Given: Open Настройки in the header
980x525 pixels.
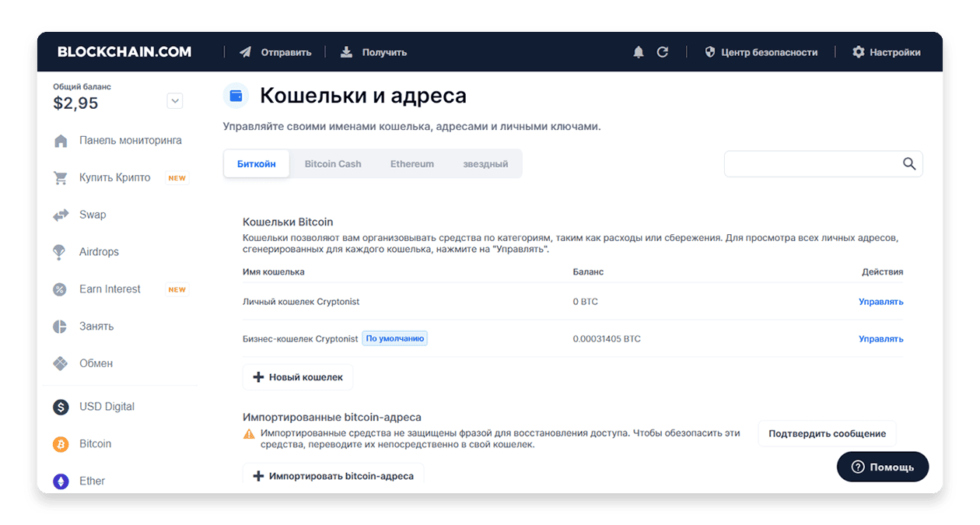Looking at the screenshot, I should [895, 52].
